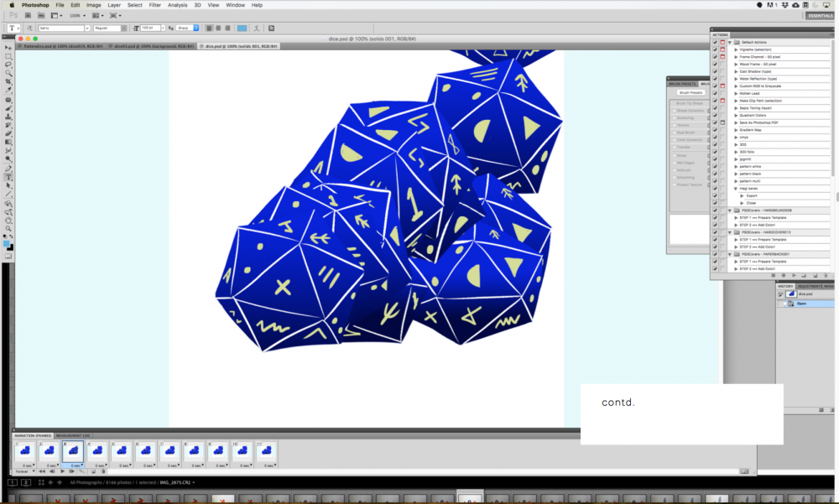
Task: Click the right align text icon
Action: (227, 29)
